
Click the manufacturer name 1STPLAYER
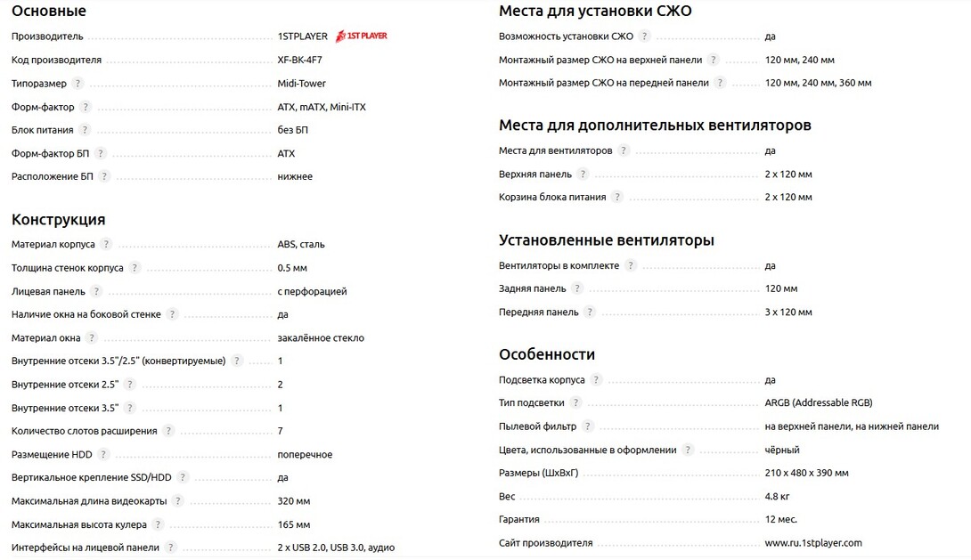(302, 37)
